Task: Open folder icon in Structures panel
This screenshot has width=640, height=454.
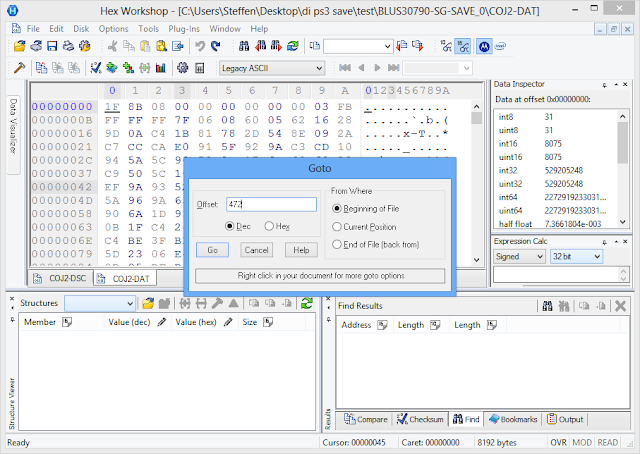Action: point(148,303)
